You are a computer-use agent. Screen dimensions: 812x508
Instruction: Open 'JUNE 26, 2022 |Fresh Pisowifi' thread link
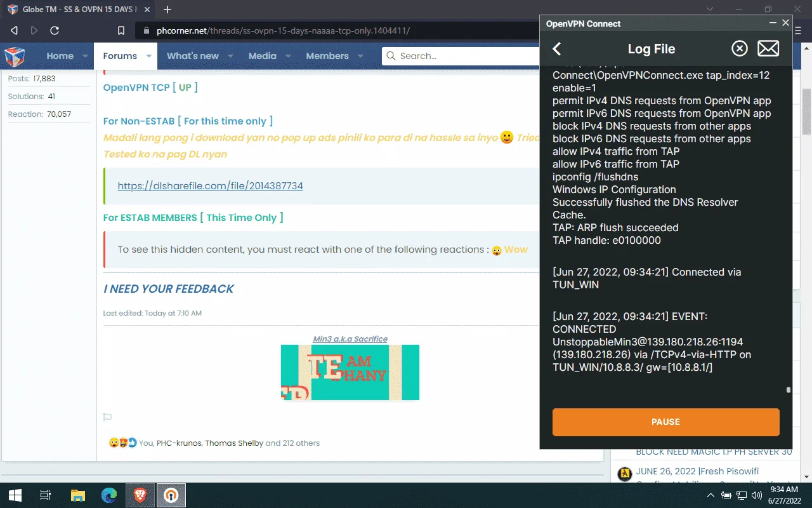(x=698, y=471)
